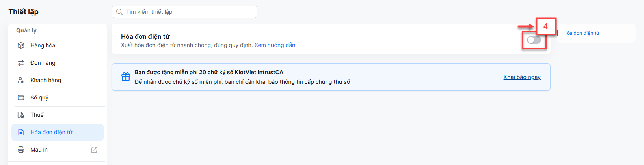Viewport: 644px width, 165px height.
Task: Jump to Hóa đơn điện tử right anchor
Action: (581, 33)
